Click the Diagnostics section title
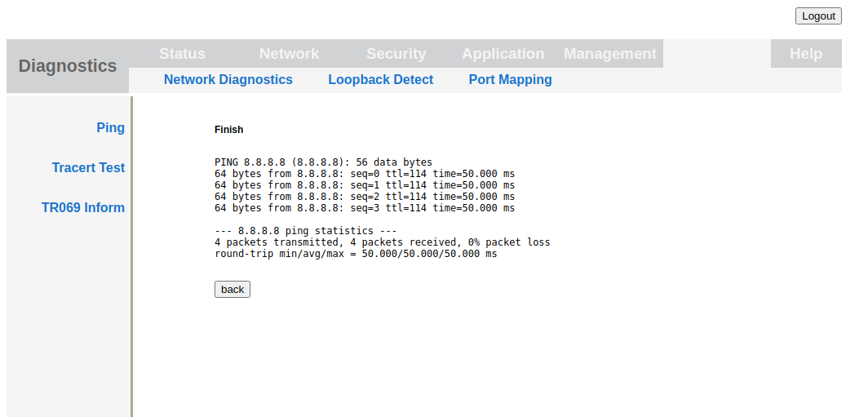Image resolution: width=868 pixels, height=417 pixels. coord(68,66)
